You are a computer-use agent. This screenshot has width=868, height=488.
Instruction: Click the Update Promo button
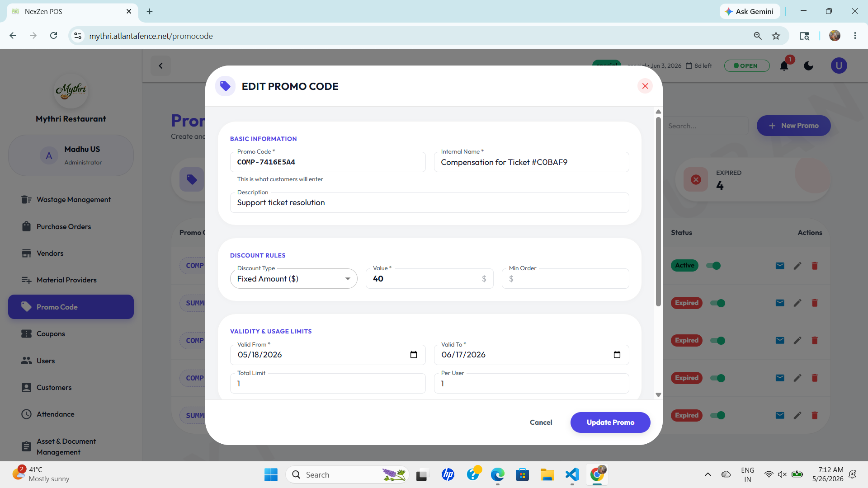(610, 422)
